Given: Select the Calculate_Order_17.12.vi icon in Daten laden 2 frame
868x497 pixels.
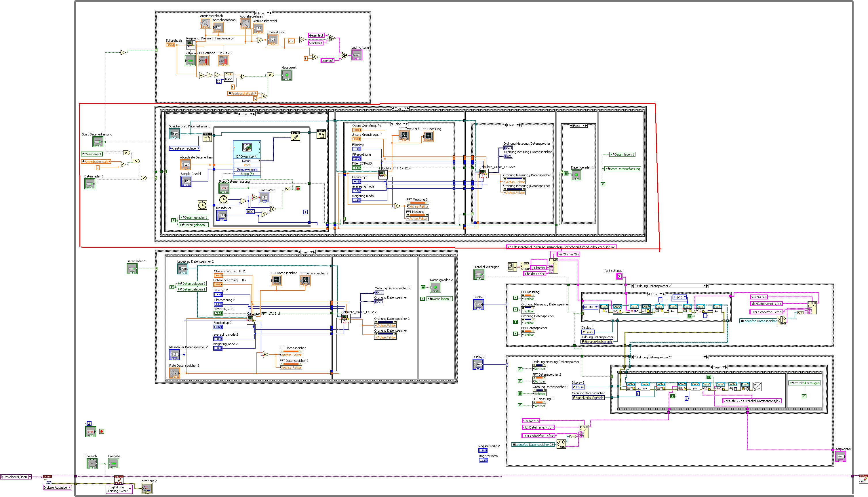Looking at the screenshot, I should (346, 318).
